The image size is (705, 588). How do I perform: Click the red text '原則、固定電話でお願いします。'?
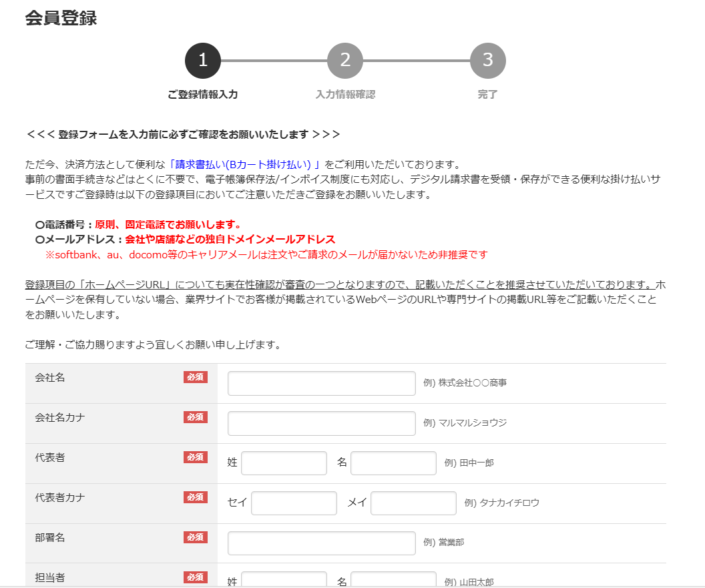pos(170,224)
